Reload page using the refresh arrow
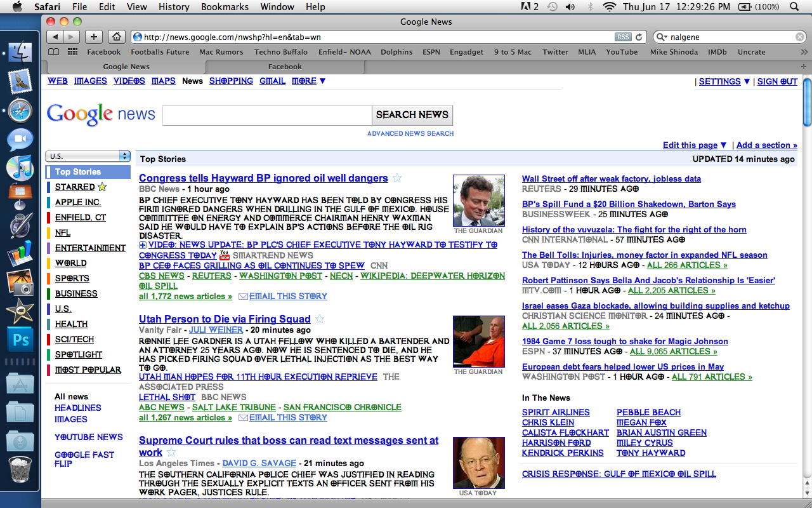The image size is (812, 508). tap(639, 37)
